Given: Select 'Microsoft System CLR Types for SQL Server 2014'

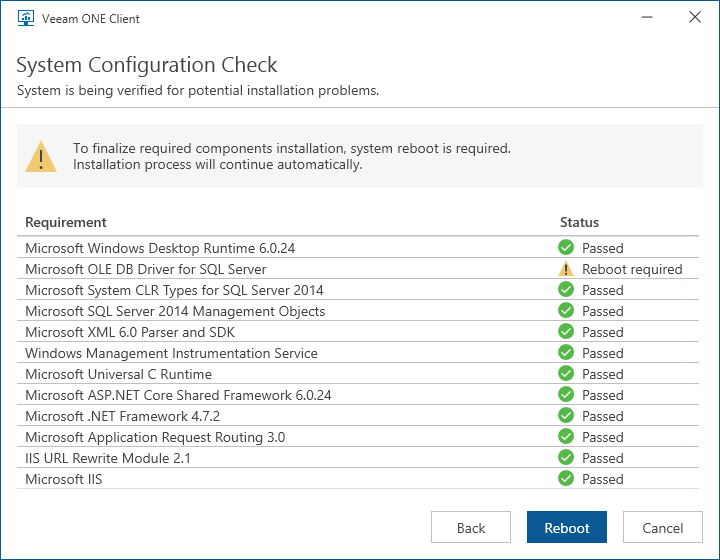Looking at the screenshot, I should tap(174, 290).
